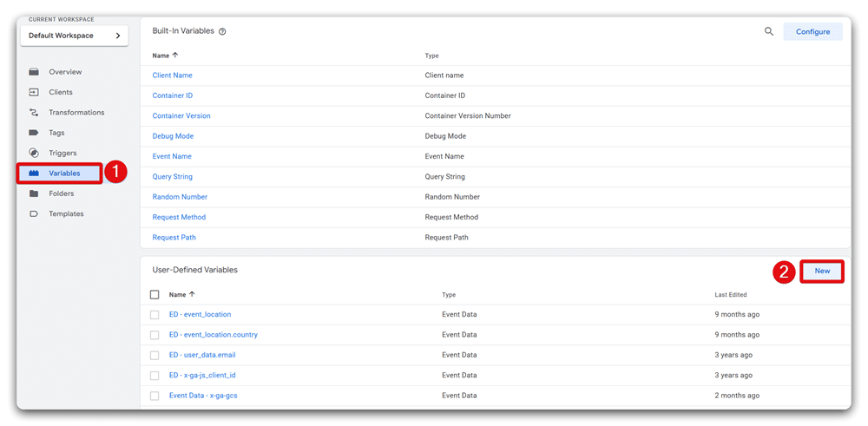The height and width of the screenshot is (426, 868).
Task: Click the Built-In Variables Type column header
Action: 431,56
